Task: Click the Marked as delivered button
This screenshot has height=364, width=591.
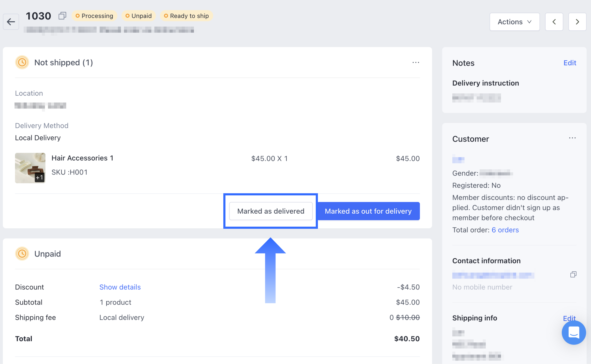Action: point(270,211)
